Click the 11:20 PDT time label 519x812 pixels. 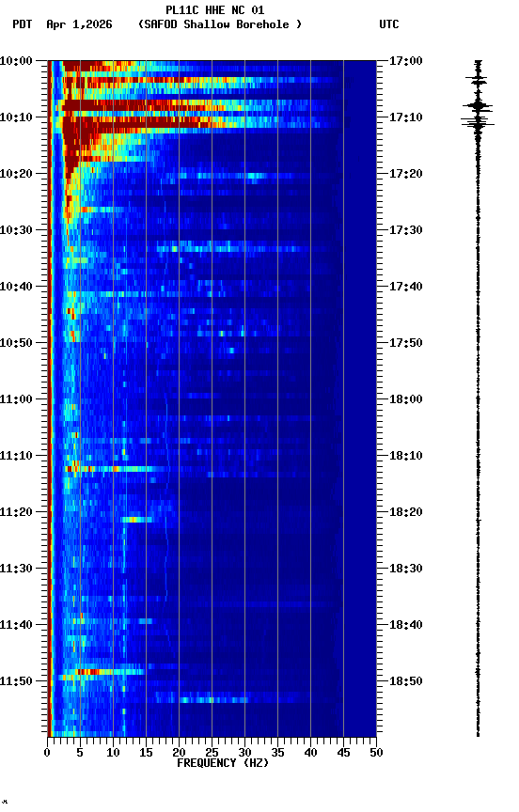click(16, 512)
